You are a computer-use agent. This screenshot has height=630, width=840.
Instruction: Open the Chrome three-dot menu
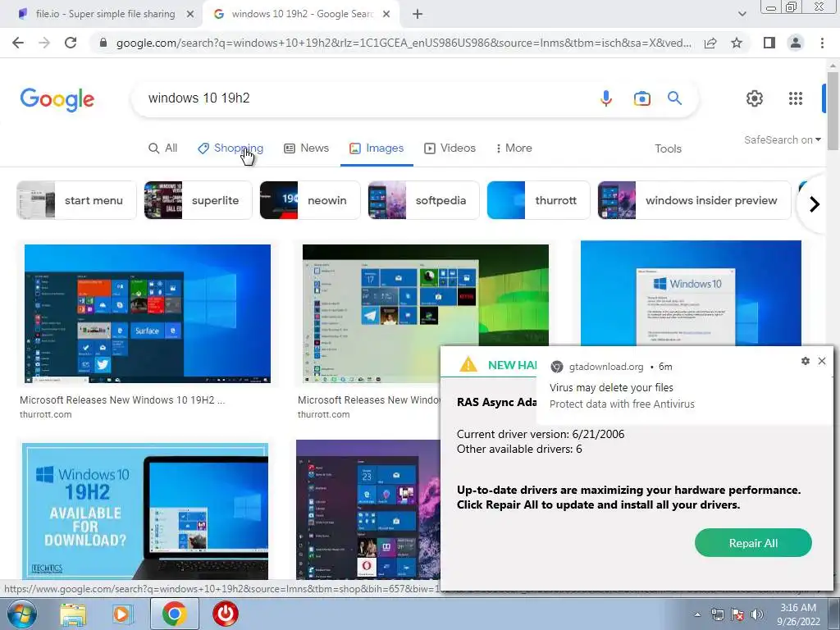[822, 43]
